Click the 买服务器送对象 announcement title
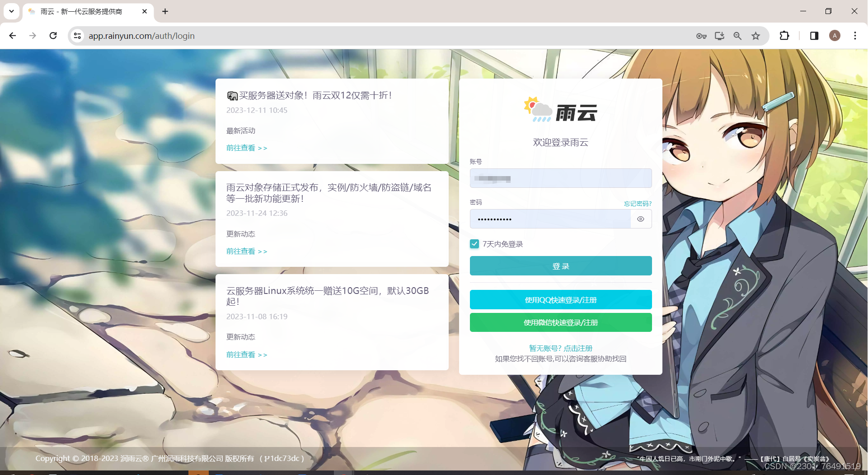Viewport: 868px width, 475px height. point(310,95)
